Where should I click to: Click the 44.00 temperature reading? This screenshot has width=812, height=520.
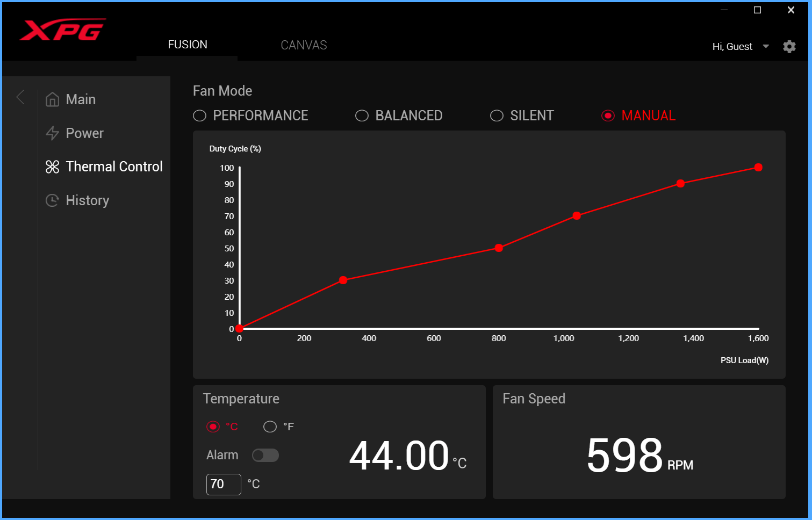click(399, 456)
